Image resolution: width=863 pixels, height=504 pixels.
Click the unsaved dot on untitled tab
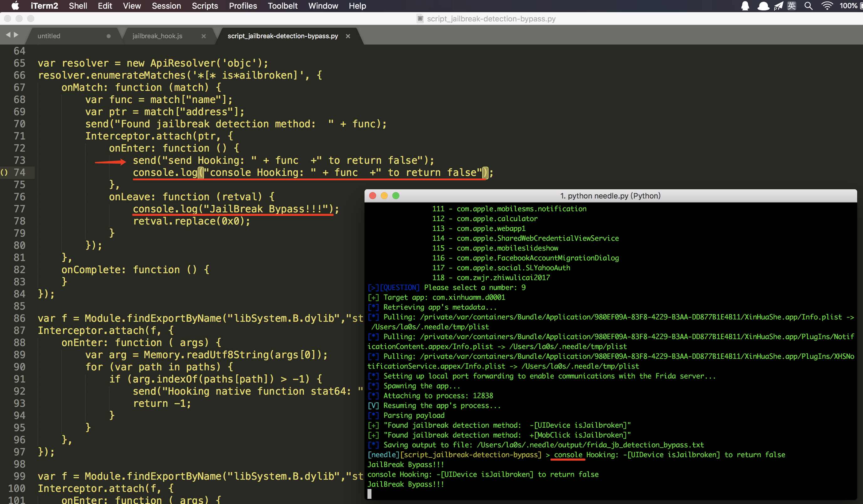pos(108,36)
